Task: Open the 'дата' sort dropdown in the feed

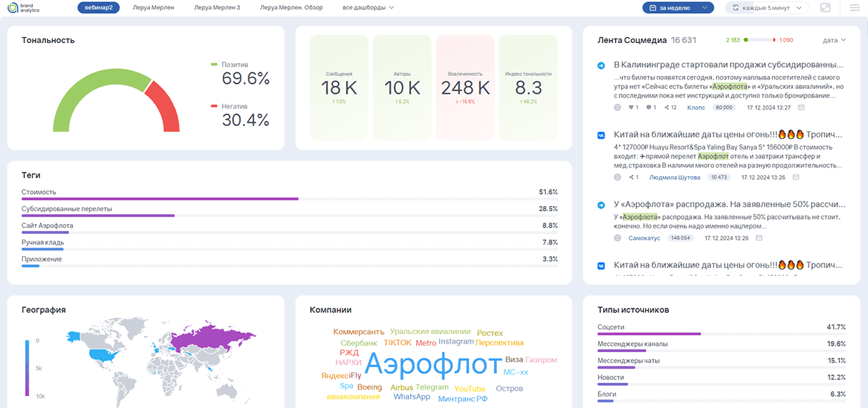Action: (834, 40)
